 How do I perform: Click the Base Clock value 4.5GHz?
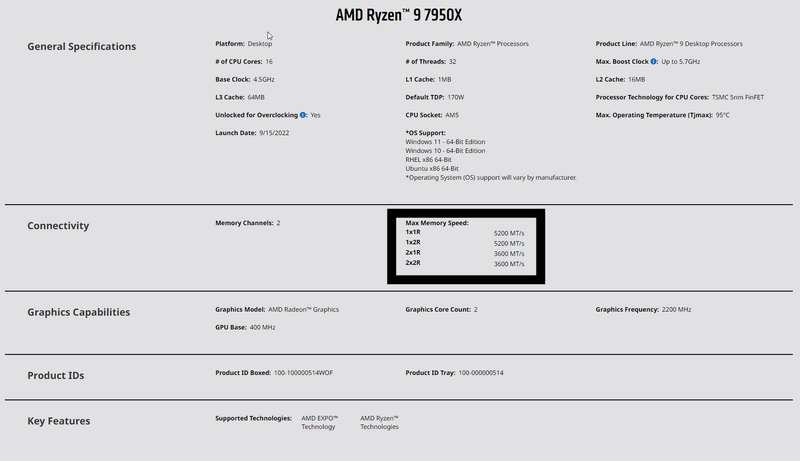pos(264,80)
